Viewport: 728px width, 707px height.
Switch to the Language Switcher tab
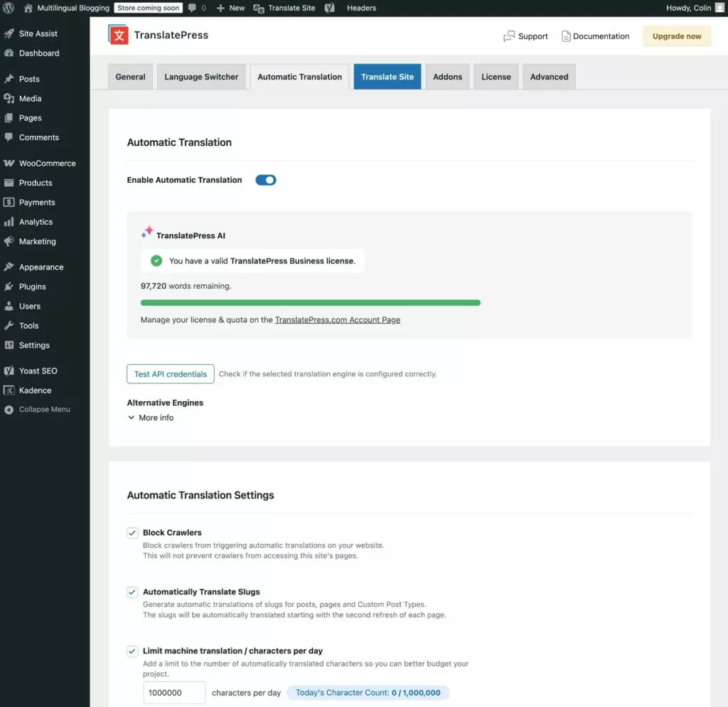[x=201, y=77]
